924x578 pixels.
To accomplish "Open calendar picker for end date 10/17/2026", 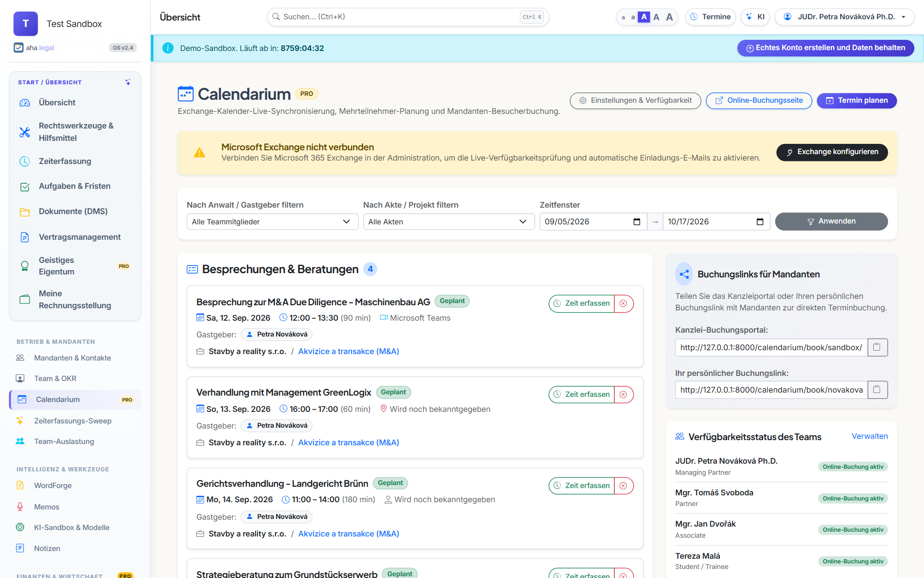I will coord(760,222).
